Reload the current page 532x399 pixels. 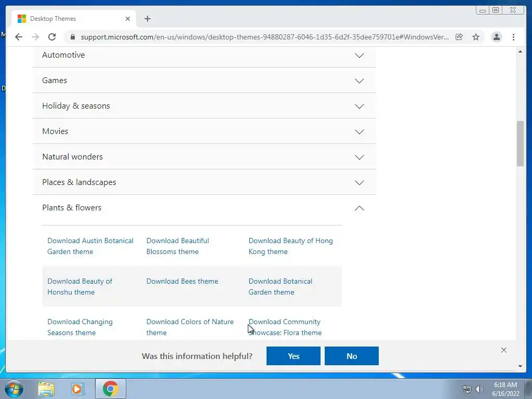click(52, 37)
